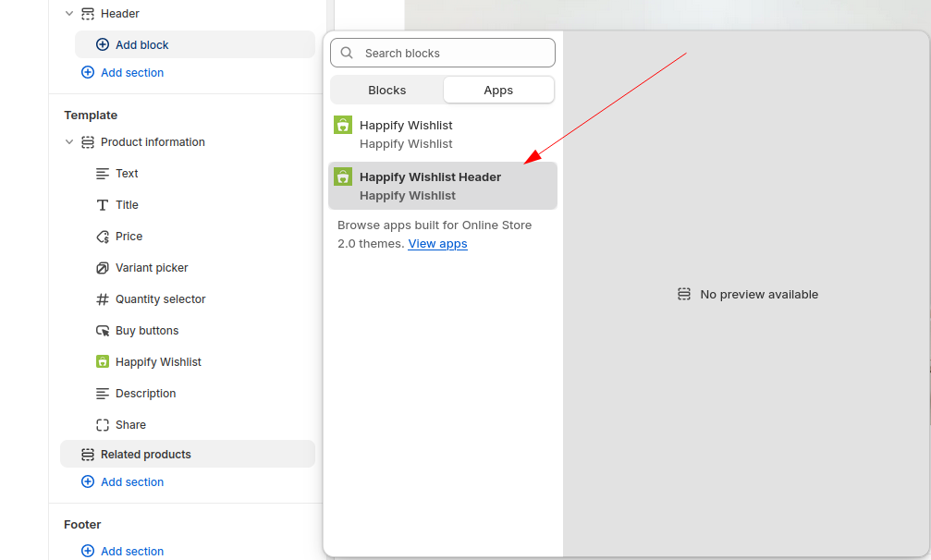This screenshot has height=560, width=931.
Task: Click the 'Footer' heading text
Action: click(82, 524)
